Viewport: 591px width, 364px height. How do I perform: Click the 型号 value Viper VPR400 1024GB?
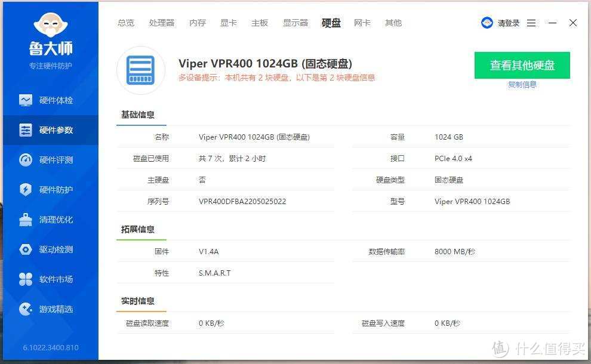(x=472, y=202)
